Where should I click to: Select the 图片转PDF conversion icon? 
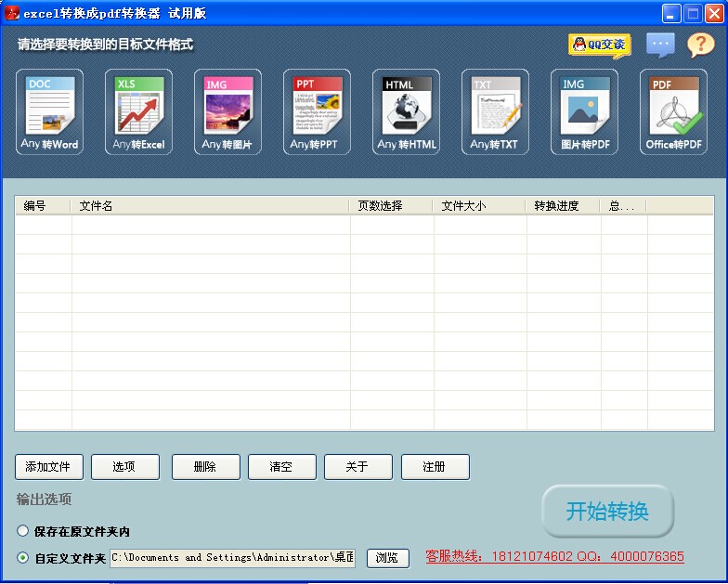pos(584,112)
